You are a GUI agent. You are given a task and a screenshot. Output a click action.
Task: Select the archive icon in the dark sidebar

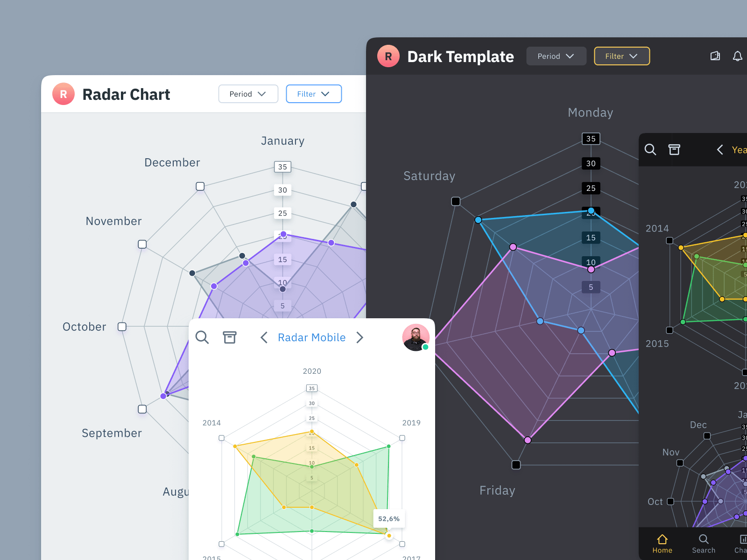click(674, 150)
